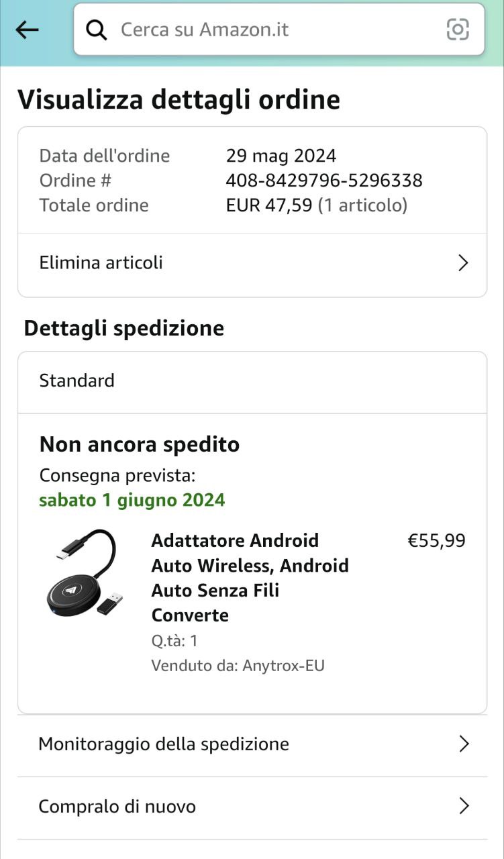Tap the Standard shipping label
This screenshot has width=504, height=859.
(x=77, y=381)
